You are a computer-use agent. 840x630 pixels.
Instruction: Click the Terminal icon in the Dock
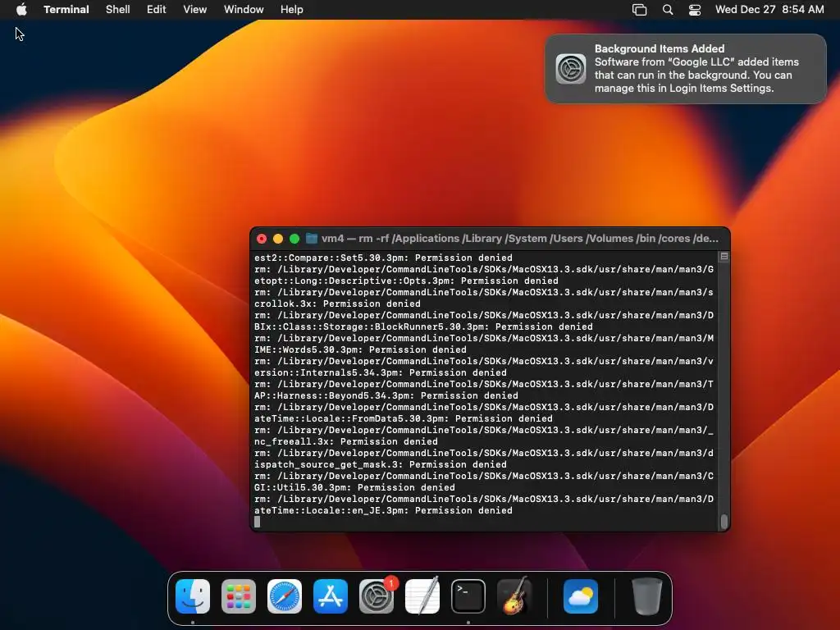tap(468, 596)
